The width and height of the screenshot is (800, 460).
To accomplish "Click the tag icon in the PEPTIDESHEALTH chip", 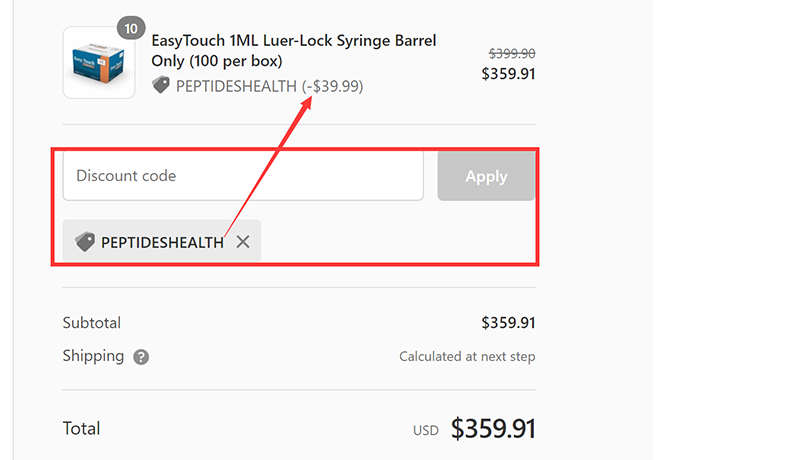I will tap(85, 241).
